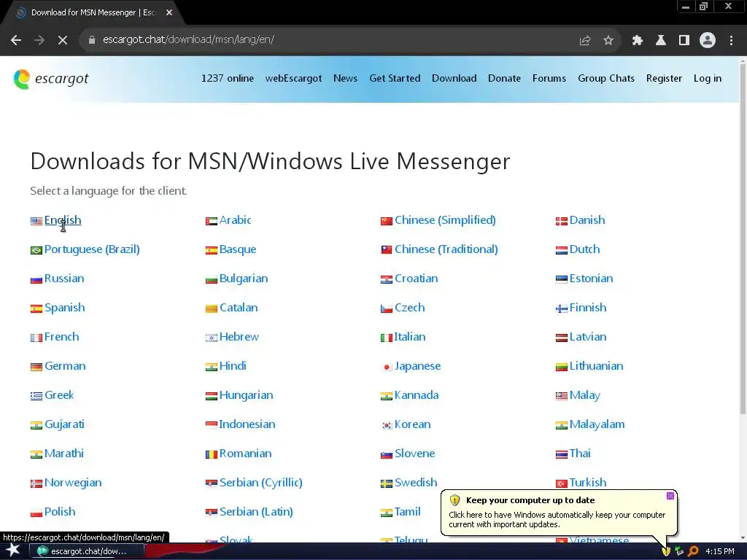The image size is (747, 560).
Task: Go to Get Started page
Action: click(x=395, y=78)
